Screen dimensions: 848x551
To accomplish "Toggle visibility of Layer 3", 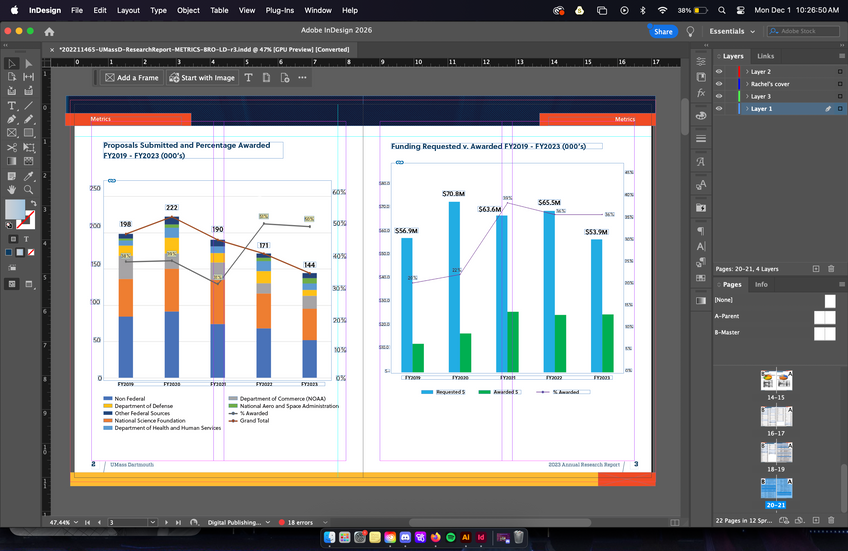I will [x=719, y=96].
